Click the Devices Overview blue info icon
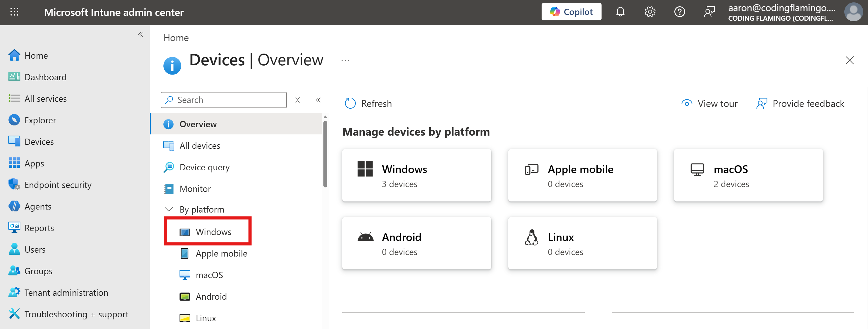868x329 pixels. click(x=172, y=66)
